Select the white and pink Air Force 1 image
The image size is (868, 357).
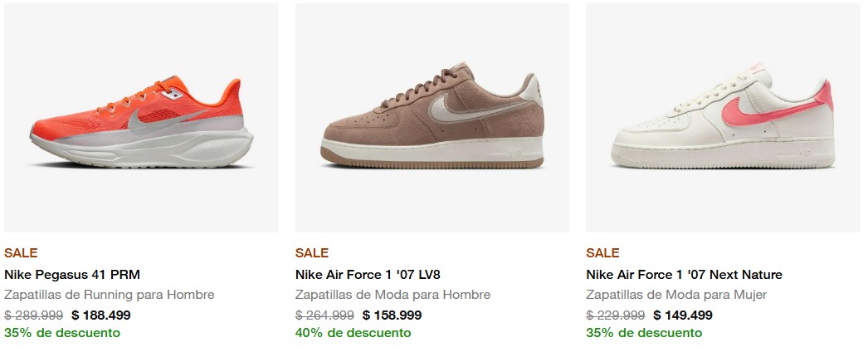[x=722, y=118]
